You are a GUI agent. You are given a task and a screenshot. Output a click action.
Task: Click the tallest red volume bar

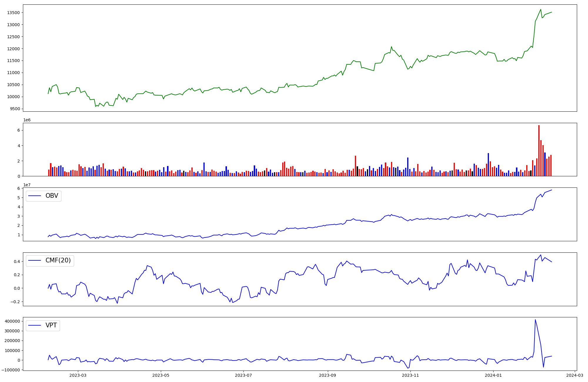(539, 150)
